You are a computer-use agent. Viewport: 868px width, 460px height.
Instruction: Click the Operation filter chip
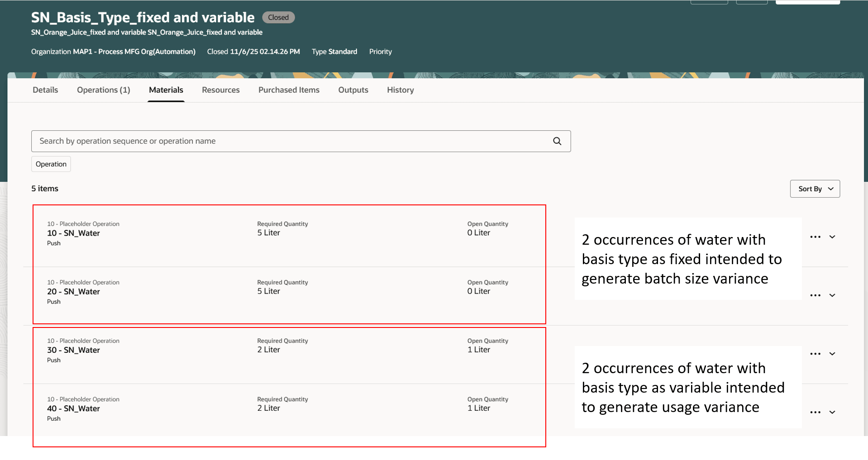(51, 164)
